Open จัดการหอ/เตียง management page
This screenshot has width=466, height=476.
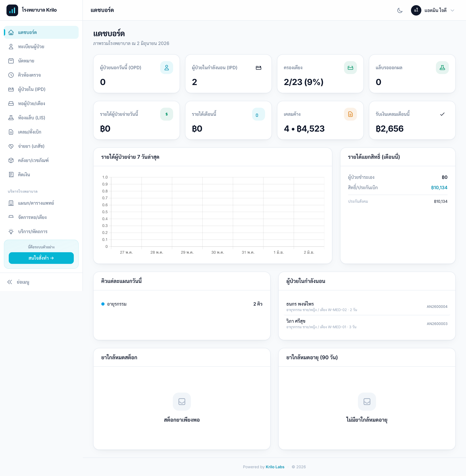pyautogui.click(x=41, y=217)
